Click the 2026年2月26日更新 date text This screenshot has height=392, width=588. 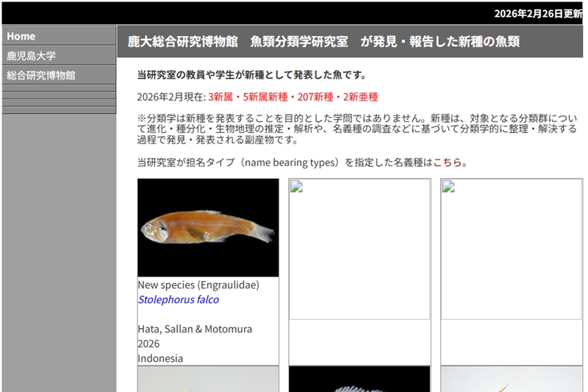(537, 13)
